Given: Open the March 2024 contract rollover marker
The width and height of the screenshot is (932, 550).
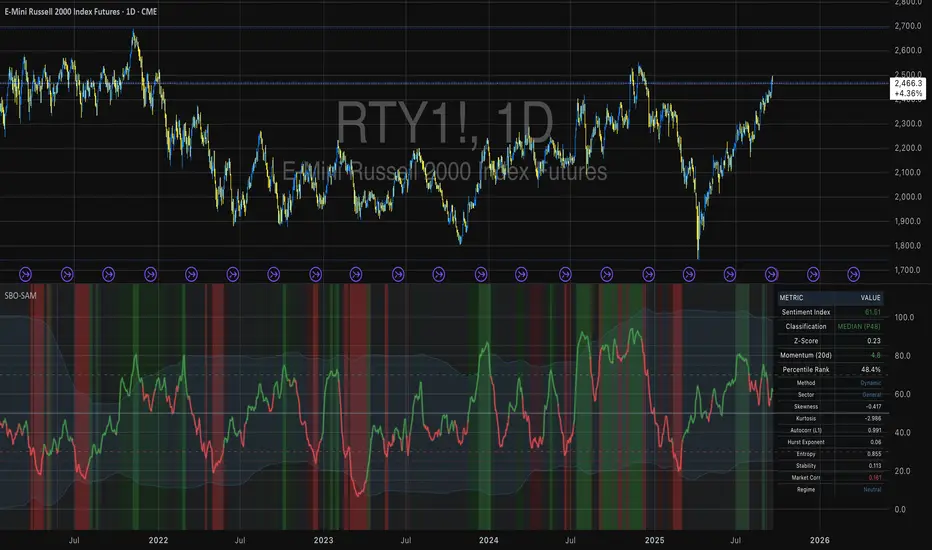Looking at the screenshot, I should (x=521, y=274).
